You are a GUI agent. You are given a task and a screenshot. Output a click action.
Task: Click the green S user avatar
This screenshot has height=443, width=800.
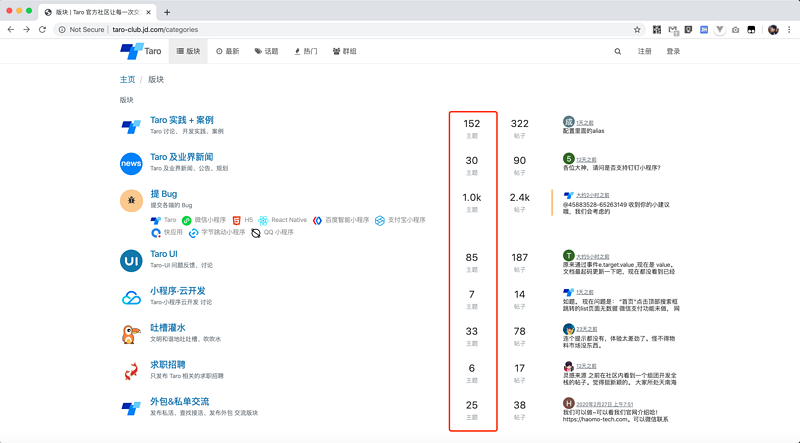click(x=568, y=159)
